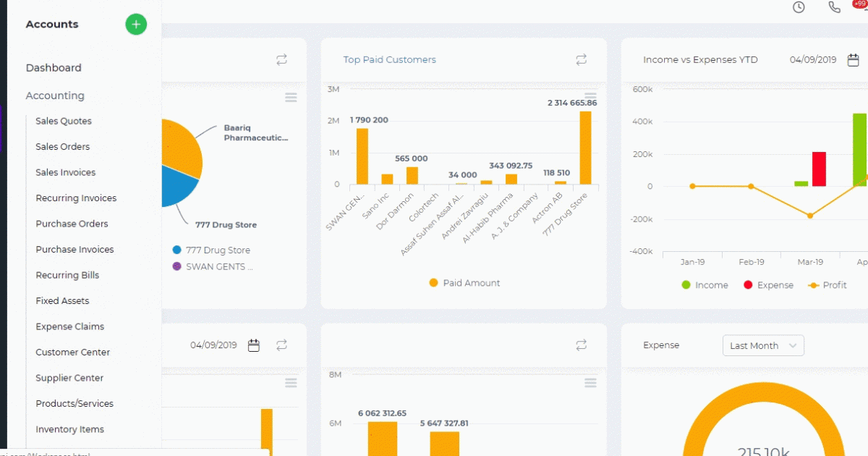Open Sales Quotes

[x=64, y=121]
